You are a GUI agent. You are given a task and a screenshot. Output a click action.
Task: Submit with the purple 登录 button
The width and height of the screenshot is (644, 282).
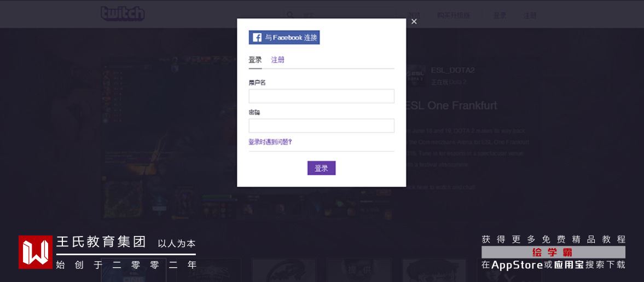tap(322, 168)
